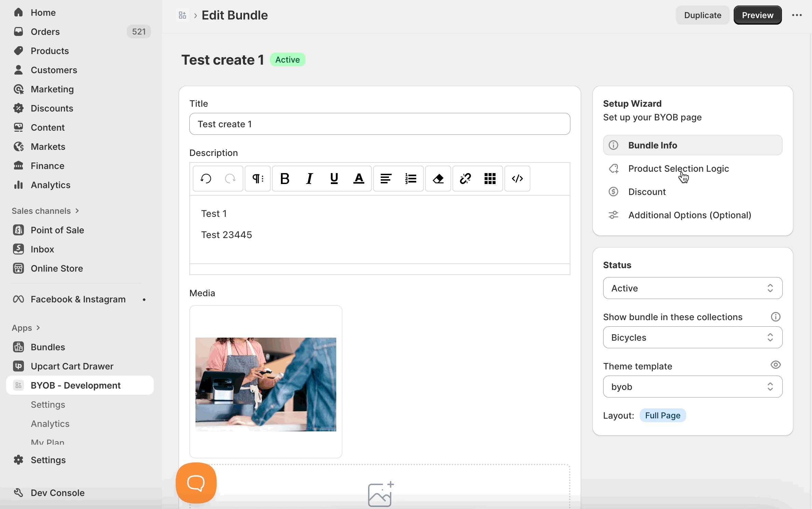Toggle bold formatting in description toolbar
The height and width of the screenshot is (509, 812).
point(285,179)
